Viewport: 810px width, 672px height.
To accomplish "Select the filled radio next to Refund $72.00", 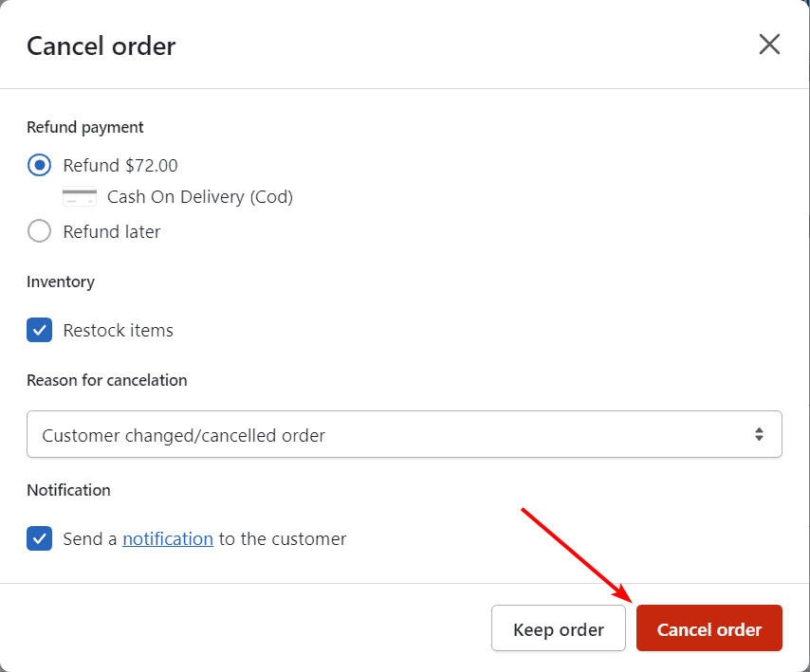I will click(39, 165).
